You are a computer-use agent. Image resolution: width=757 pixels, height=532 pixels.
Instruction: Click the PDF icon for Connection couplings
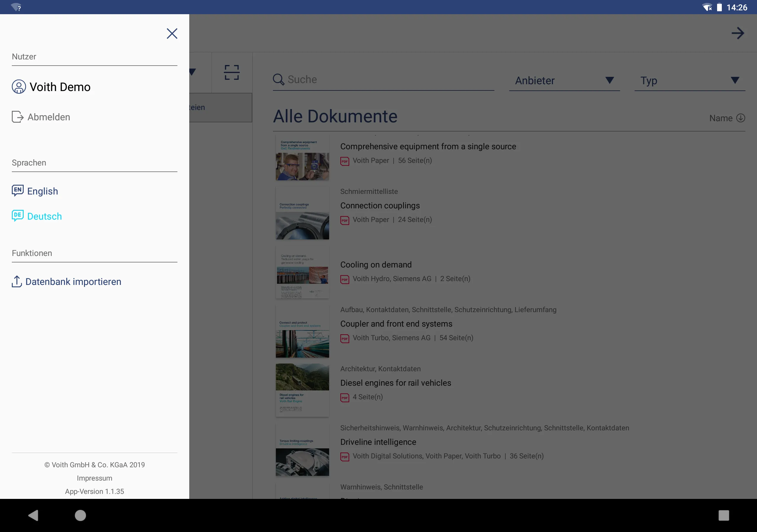tap(344, 219)
